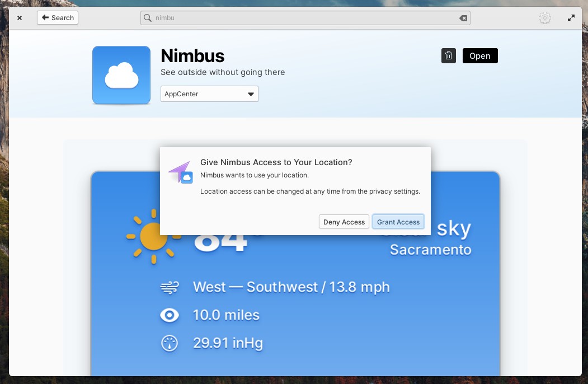588x384 pixels.
Task: Open Nimbus with the Open button
Action: click(480, 56)
